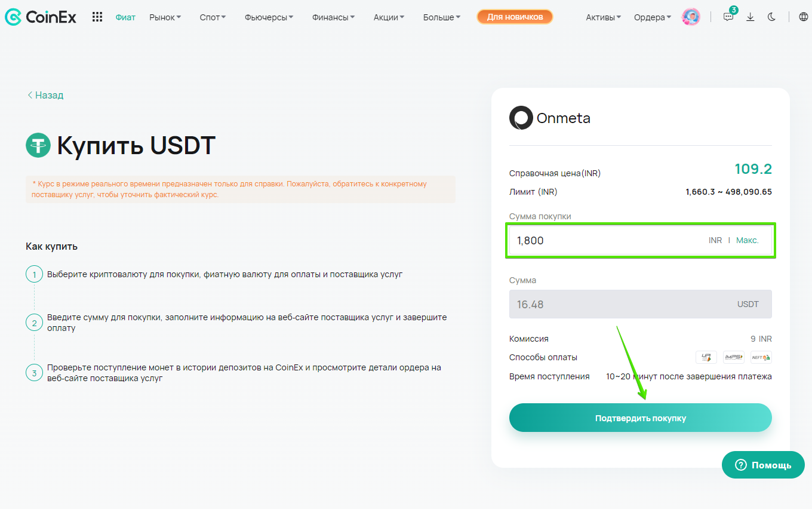Click the user profile avatar
The height and width of the screenshot is (509, 812).
(x=691, y=17)
